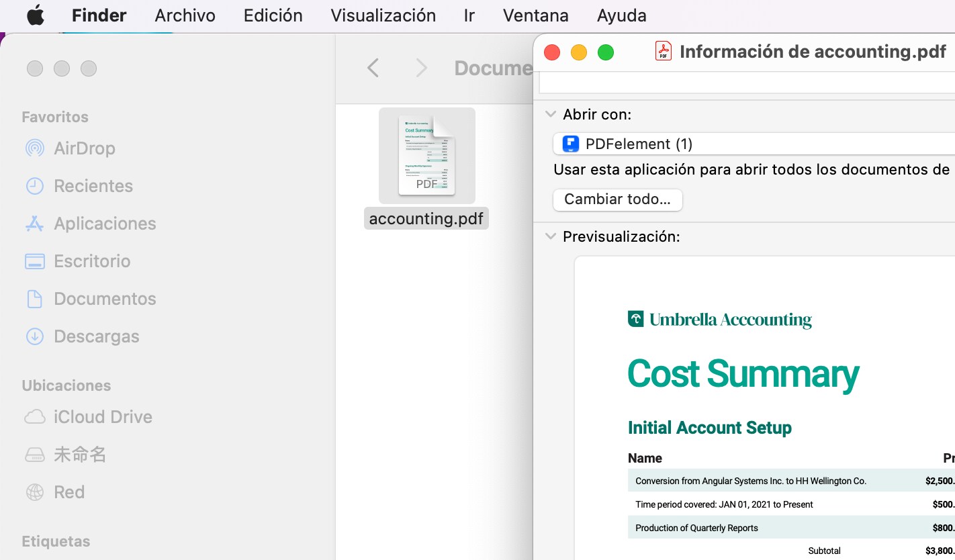Open the Ayuda menu
This screenshot has height=560, width=955.
pyautogui.click(x=621, y=15)
